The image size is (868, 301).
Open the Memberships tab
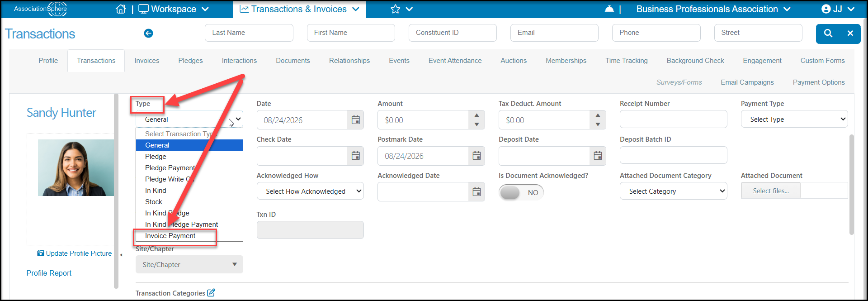point(566,61)
